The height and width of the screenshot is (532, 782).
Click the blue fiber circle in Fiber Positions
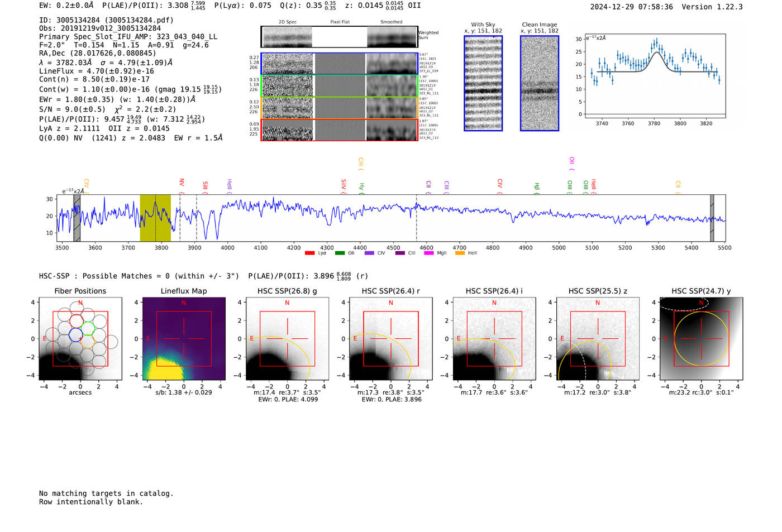click(x=76, y=335)
